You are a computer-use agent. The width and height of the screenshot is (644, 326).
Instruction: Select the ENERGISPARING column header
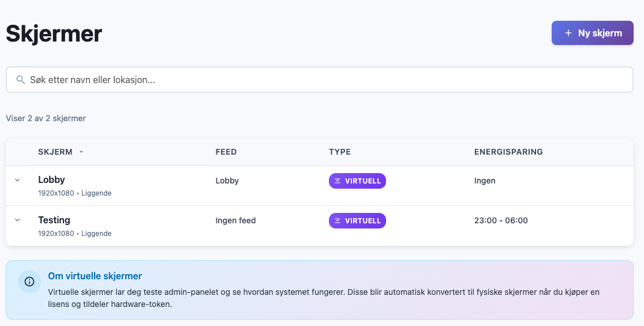508,152
